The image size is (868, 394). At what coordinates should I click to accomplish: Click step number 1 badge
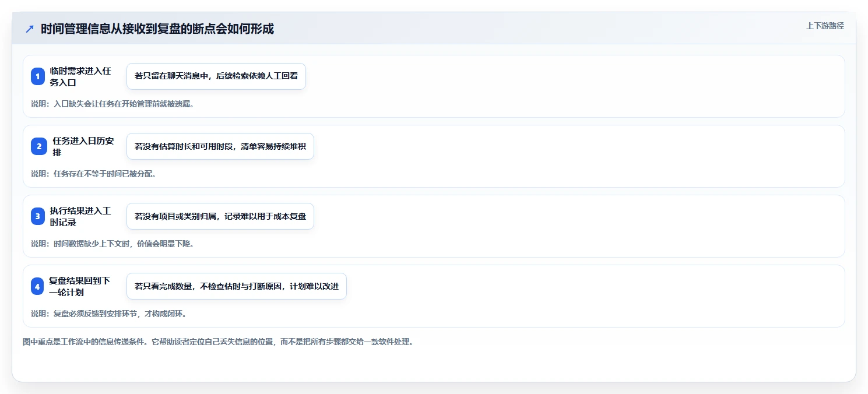coord(38,76)
